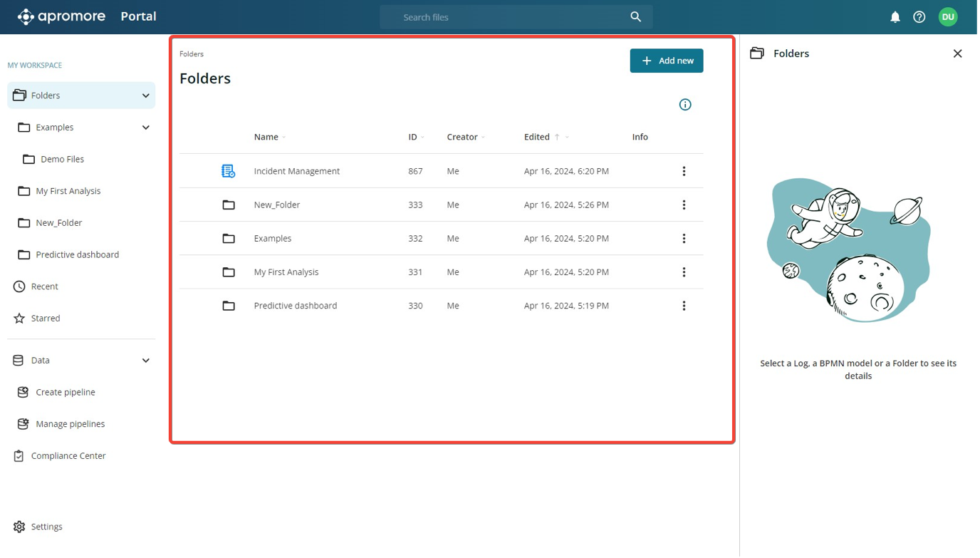Select Demo Files in the folder tree
980x558 pixels.
[x=62, y=160]
